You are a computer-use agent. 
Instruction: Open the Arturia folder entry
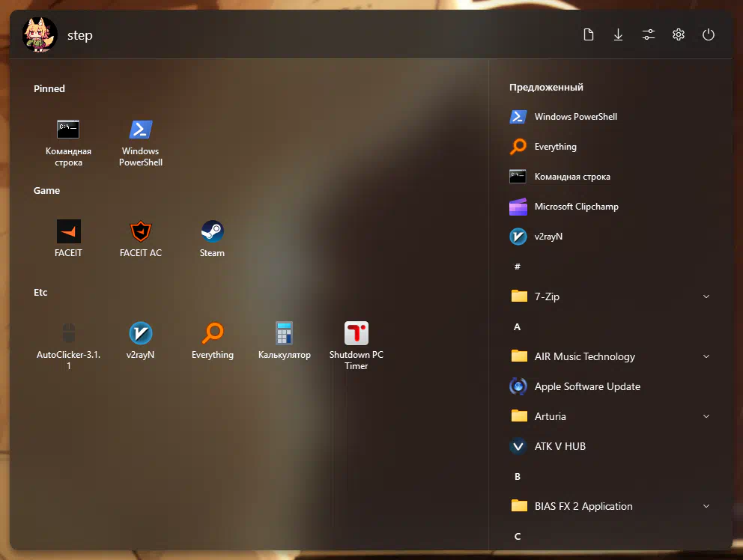(x=610, y=416)
